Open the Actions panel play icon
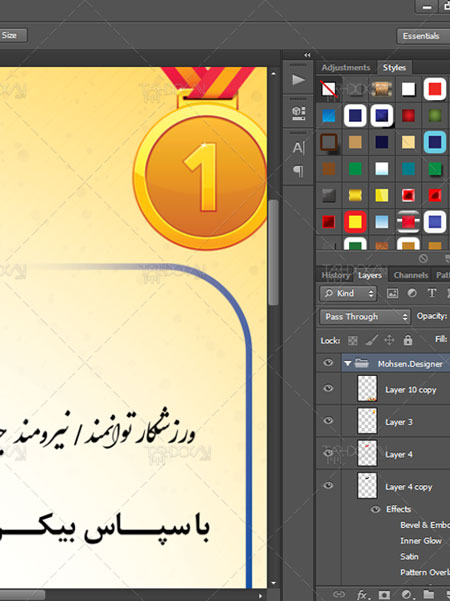Screen dimensions: 450x601 click(x=298, y=80)
